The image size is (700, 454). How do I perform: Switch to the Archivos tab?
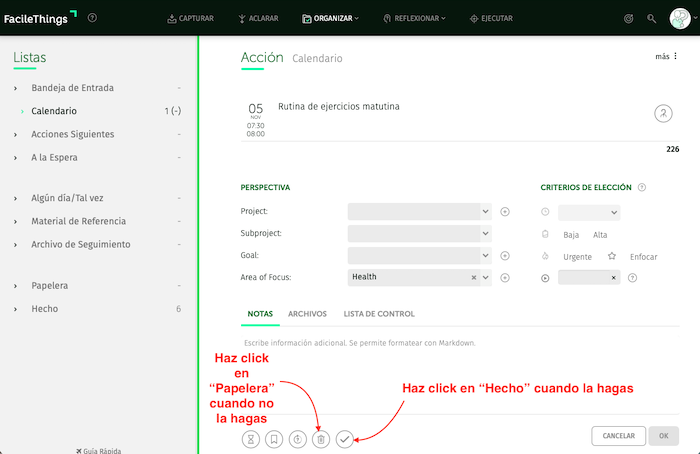coord(307,314)
